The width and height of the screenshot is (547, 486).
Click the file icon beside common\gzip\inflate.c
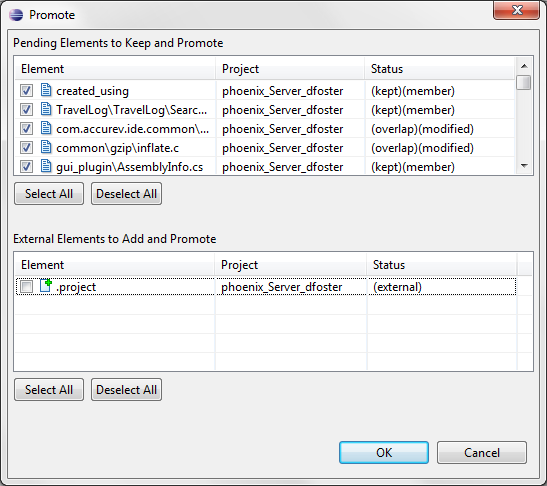[x=46, y=147]
